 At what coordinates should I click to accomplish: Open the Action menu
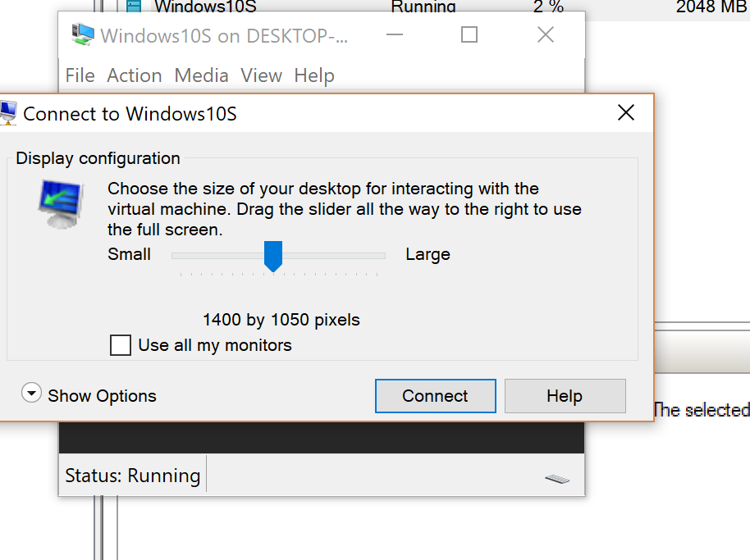[135, 75]
